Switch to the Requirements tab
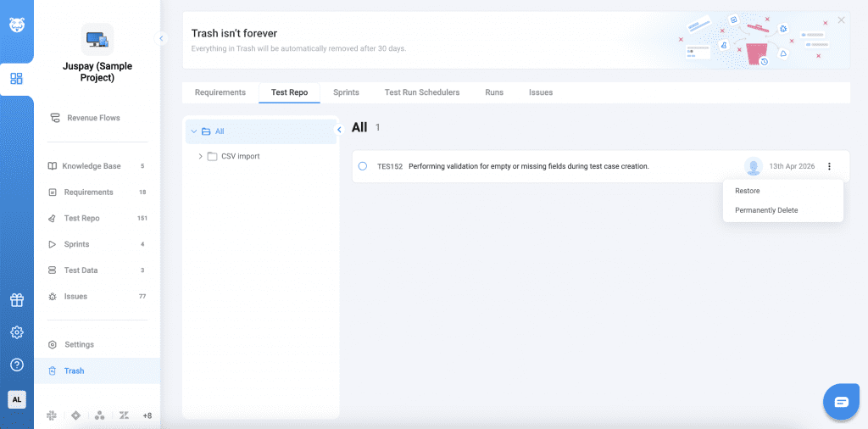Screen dimensions: 868x429 220,92
